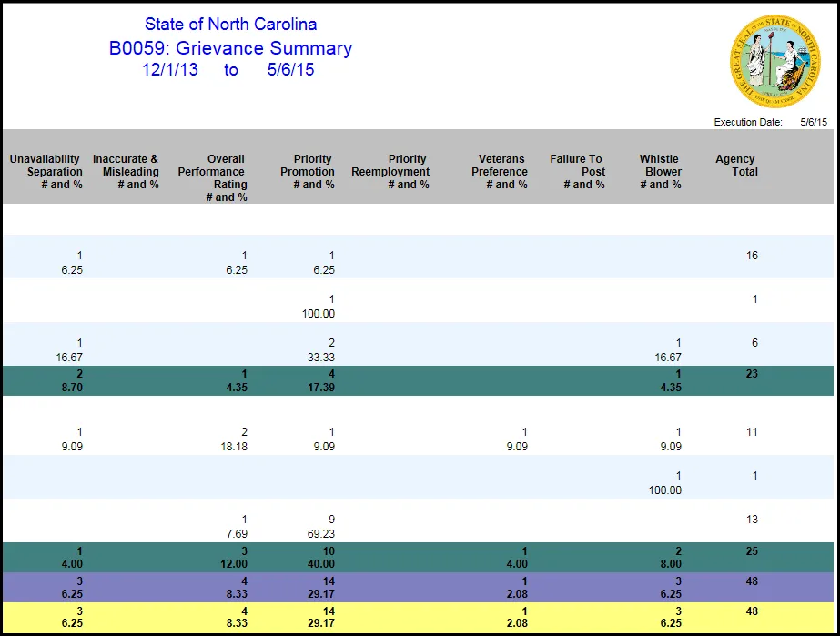Screen dimensions: 840x636
Task: Select the Overall Performance Rating header
Action: [211, 177]
